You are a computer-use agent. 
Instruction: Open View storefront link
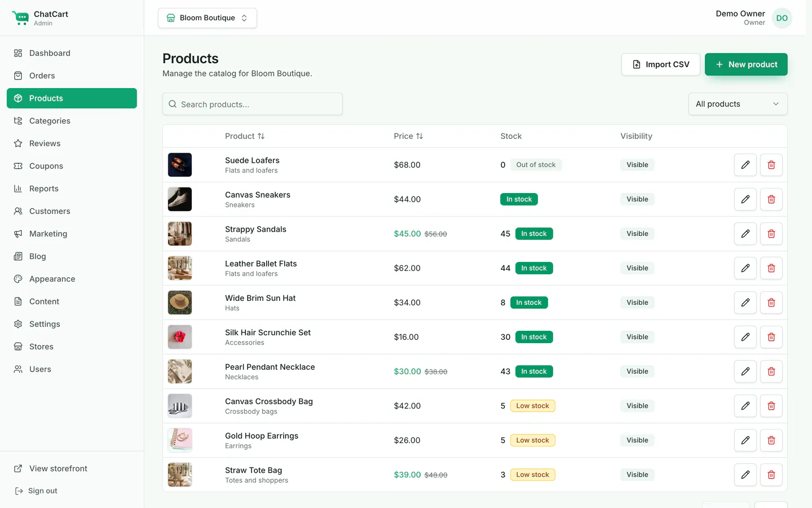[x=72, y=468]
